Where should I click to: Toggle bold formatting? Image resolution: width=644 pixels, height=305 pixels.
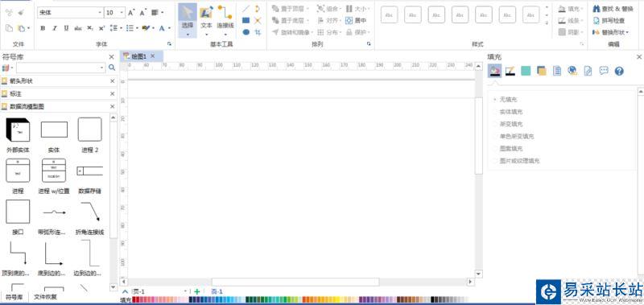coord(43,28)
